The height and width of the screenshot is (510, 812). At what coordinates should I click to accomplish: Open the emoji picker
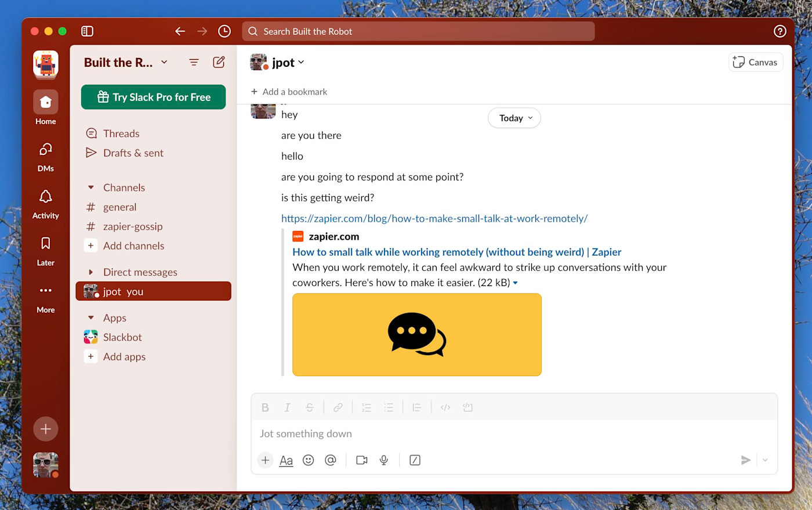click(x=309, y=460)
